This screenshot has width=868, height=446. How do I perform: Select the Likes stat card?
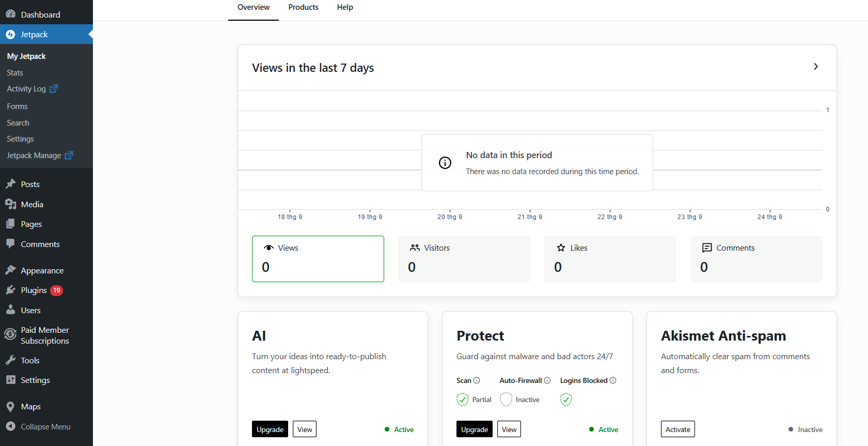[610, 259]
